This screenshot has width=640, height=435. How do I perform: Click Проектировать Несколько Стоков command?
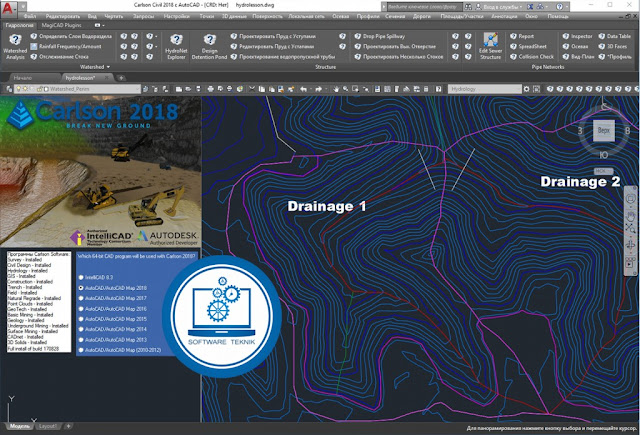tap(399, 57)
